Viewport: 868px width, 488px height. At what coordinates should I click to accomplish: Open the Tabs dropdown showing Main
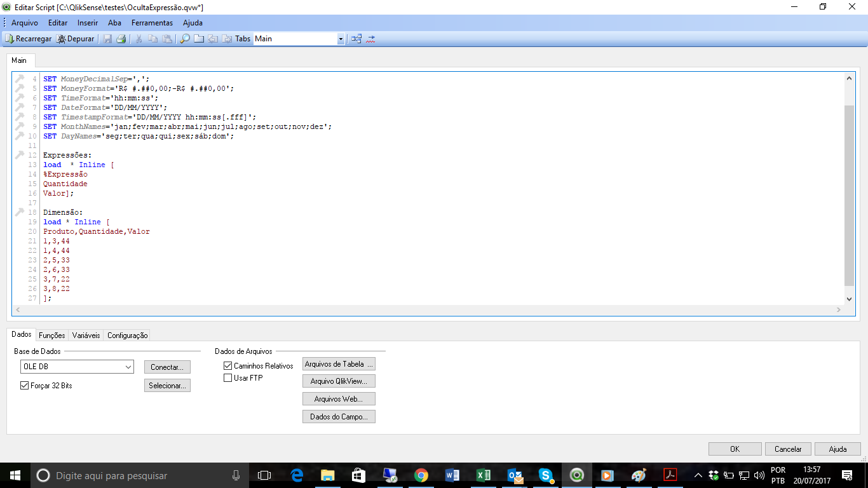(299, 39)
